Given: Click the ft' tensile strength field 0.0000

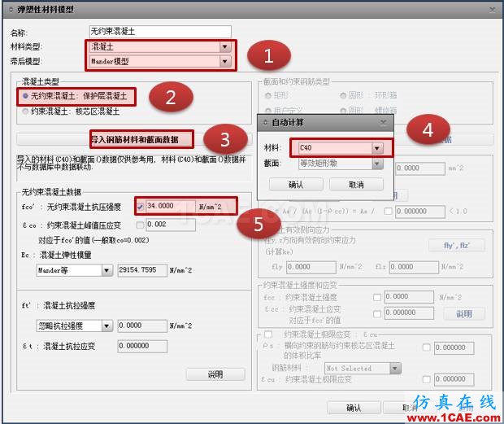Looking at the screenshot, I should [142, 326].
